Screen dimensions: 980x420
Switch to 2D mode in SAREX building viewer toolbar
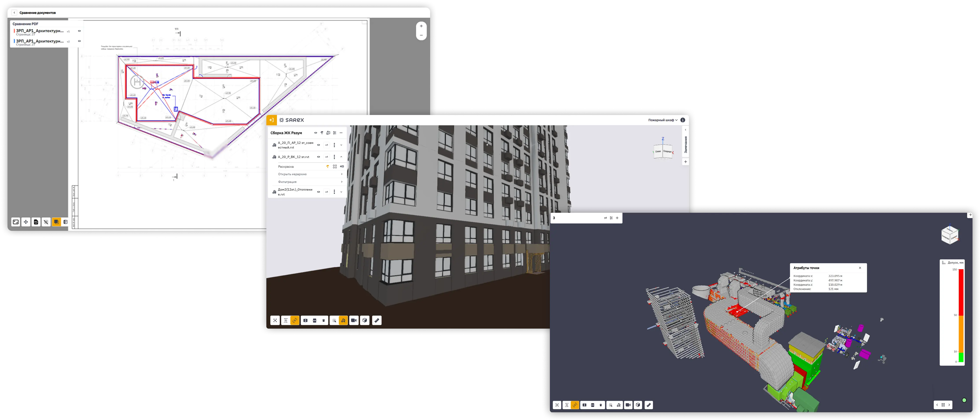(x=286, y=321)
